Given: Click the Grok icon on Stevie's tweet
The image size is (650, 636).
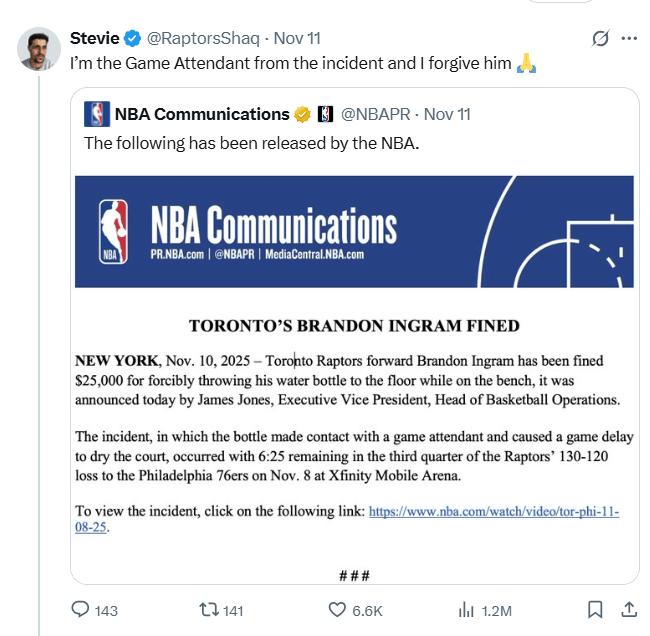Looking at the screenshot, I should [x=601, y=39].
